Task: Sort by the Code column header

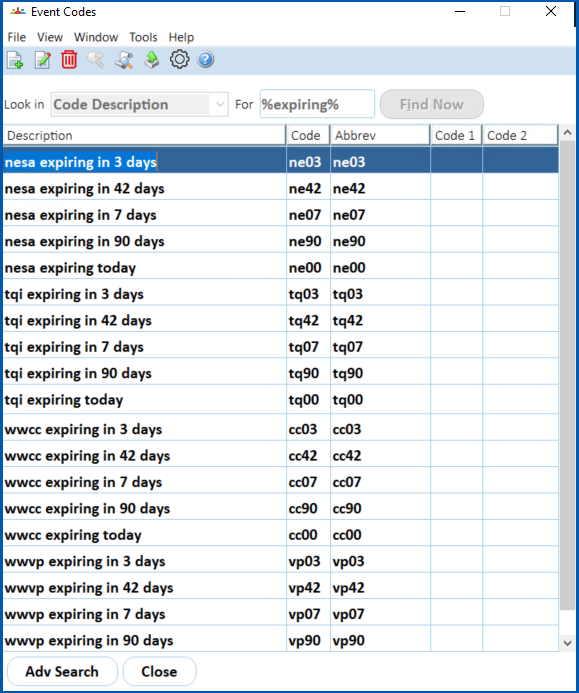Action: click(x=308, y=135)
